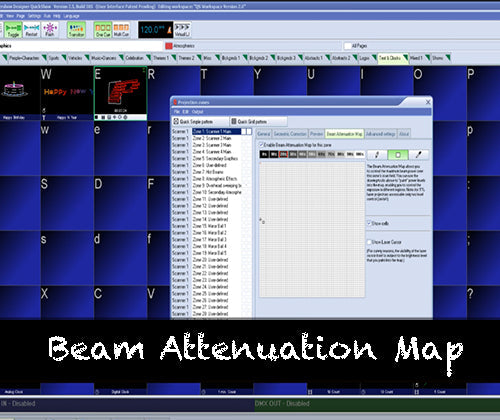The height and width of the screenshot is (420, 500).
Task: Pick the 0% black attenuation swatch
Action: (264, 154)
